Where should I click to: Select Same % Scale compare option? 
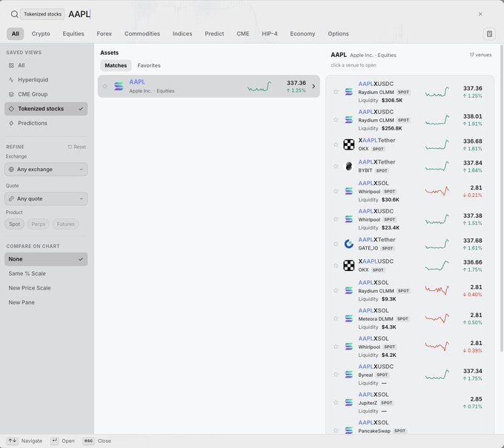pyautogui.click(x=46, y=274)
